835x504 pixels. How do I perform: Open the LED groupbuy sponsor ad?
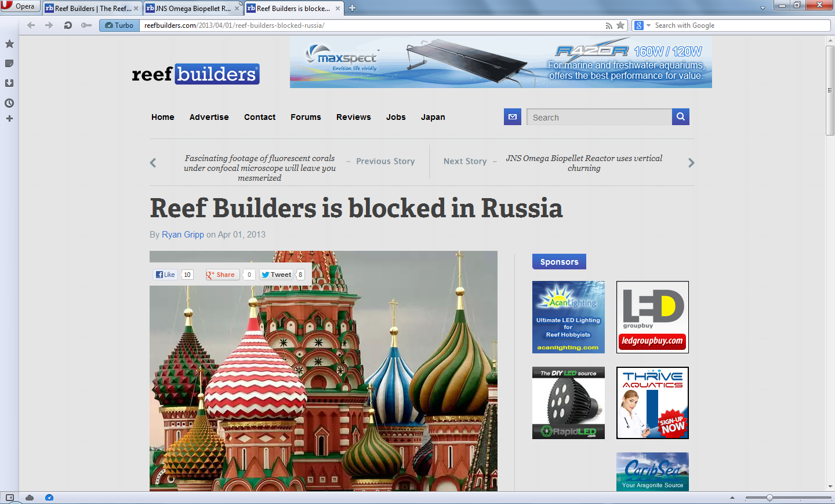point(652,317)
